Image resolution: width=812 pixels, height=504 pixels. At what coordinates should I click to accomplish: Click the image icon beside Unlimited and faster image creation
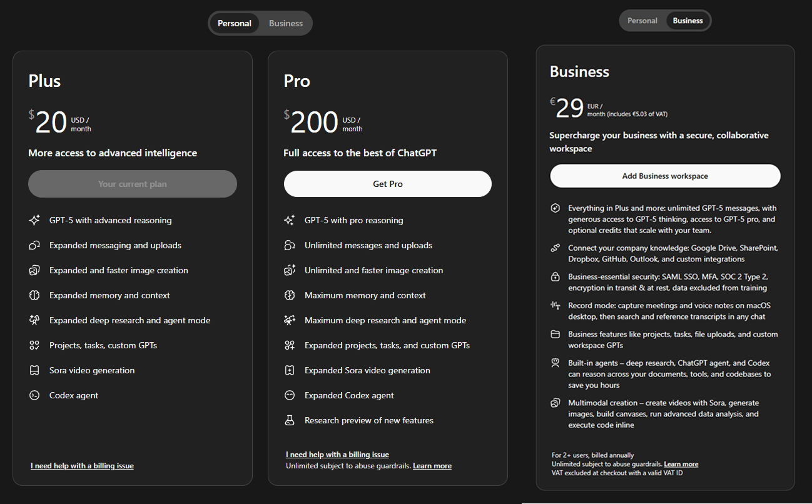coord(290,270)
